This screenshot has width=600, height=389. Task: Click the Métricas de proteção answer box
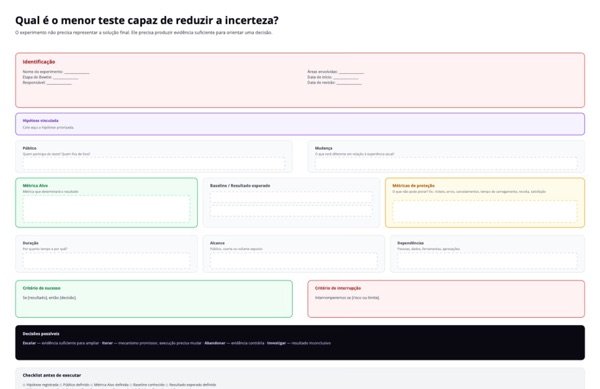click(485, 211)
